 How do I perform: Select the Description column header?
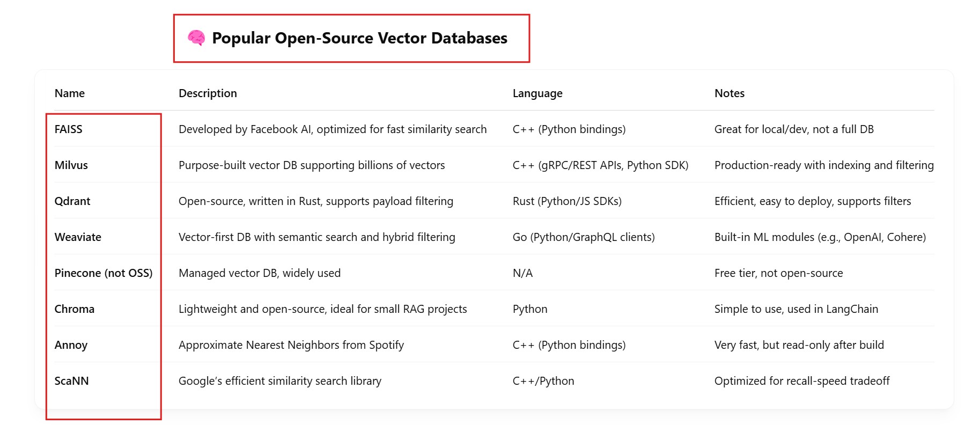click(x=208, y=93)
